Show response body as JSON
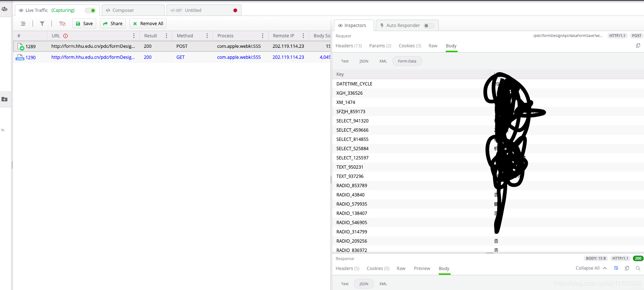 (x=364, y=284)
